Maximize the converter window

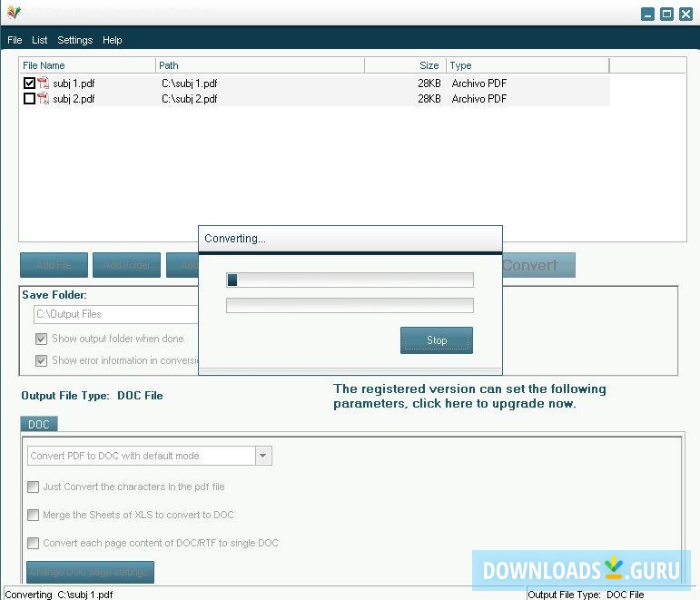[666, 15]
